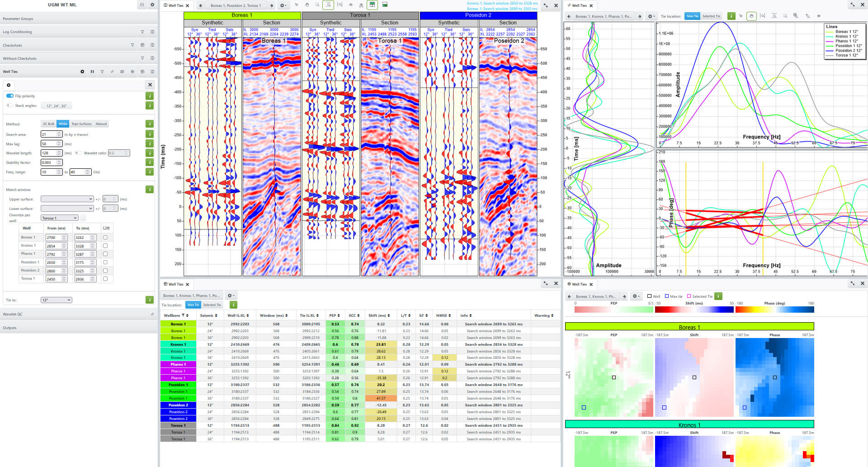Go to next wells in seismic viewer

click(x=271, y=5)
